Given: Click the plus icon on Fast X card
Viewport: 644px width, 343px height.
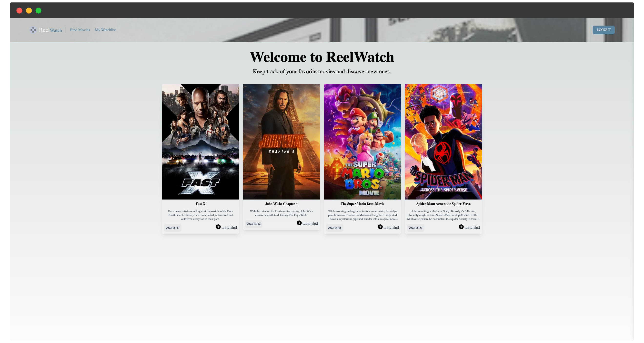Looking at the screenshot, I should click(218, 227).
